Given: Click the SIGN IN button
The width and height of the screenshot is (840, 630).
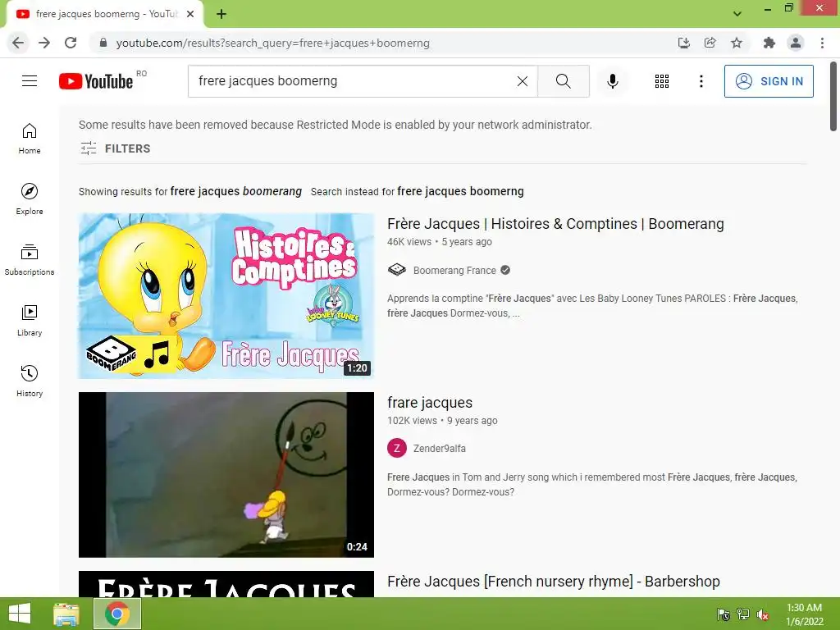Looking at the screenshot, I should [x=768, y=81].
